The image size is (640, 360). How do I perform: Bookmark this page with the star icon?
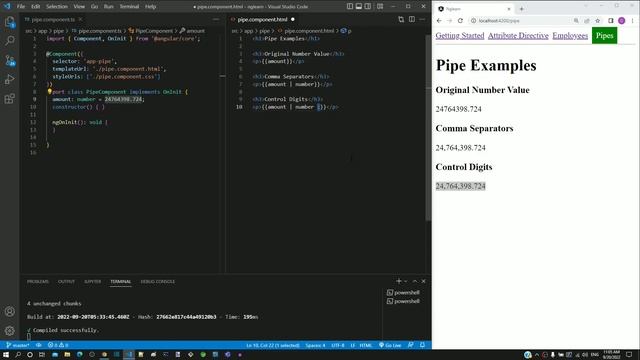pyautogui.click(x=598, y=20)
